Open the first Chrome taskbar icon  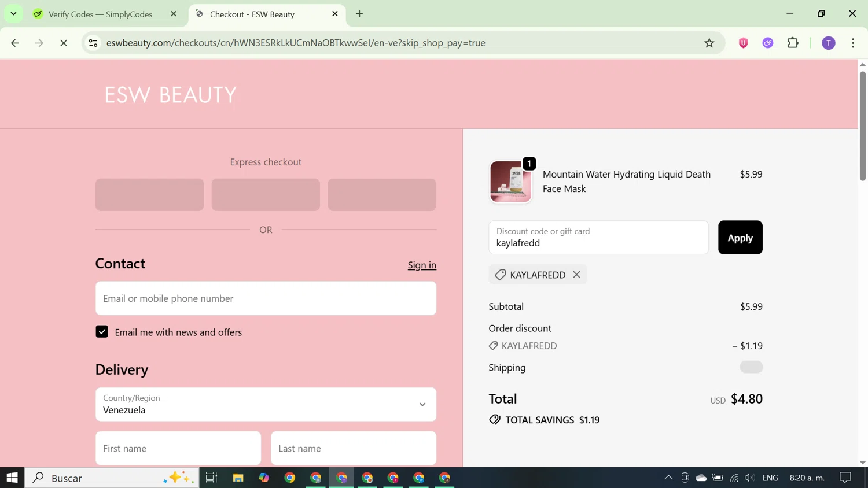point(290,478)
